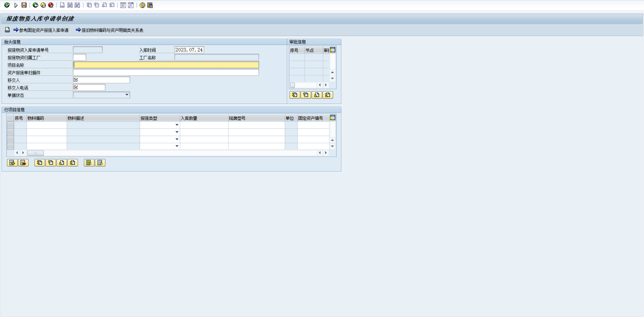Image resolution: width=644 pixels, height=317 pixels.
Task: Click 废旧物料编码与资产明细类关系表 button
Action: (x=109, y=30)
